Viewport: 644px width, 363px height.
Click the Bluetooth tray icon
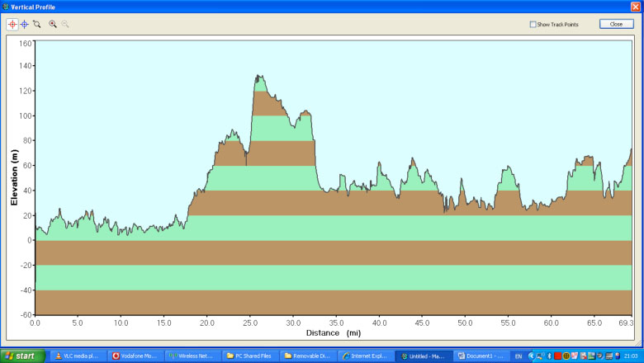549,356
